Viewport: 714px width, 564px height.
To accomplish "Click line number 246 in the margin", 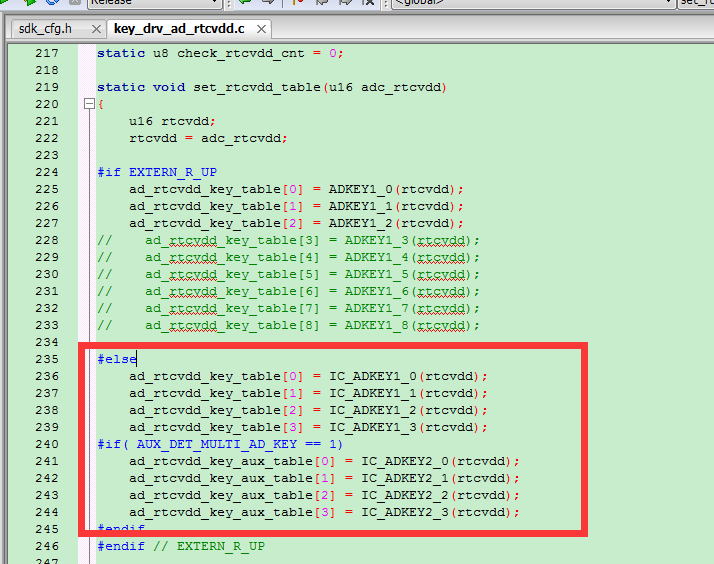I will tap(47, 546).
